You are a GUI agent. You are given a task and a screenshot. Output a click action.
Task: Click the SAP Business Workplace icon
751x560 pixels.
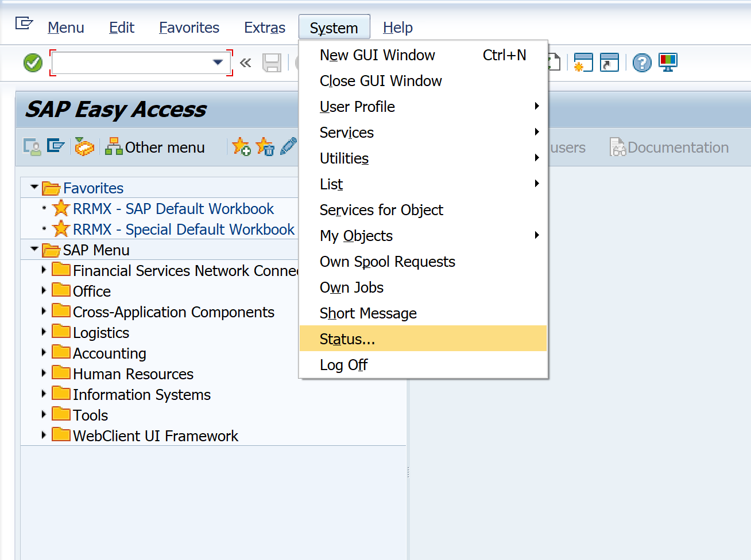[84, 147]
